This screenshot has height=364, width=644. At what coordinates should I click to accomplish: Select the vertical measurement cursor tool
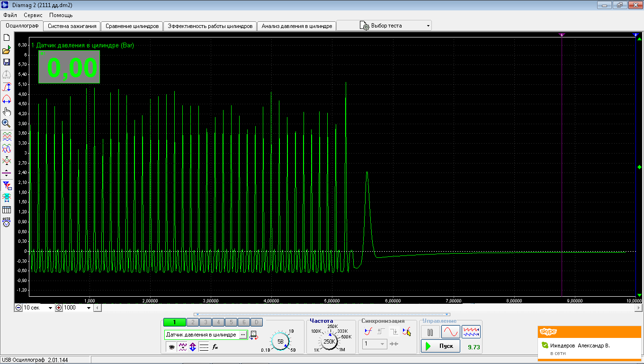click(x=7, y=87)
